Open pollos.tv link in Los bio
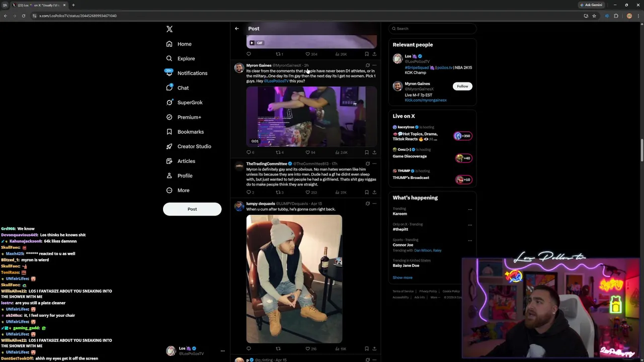 tap(444, 67)
